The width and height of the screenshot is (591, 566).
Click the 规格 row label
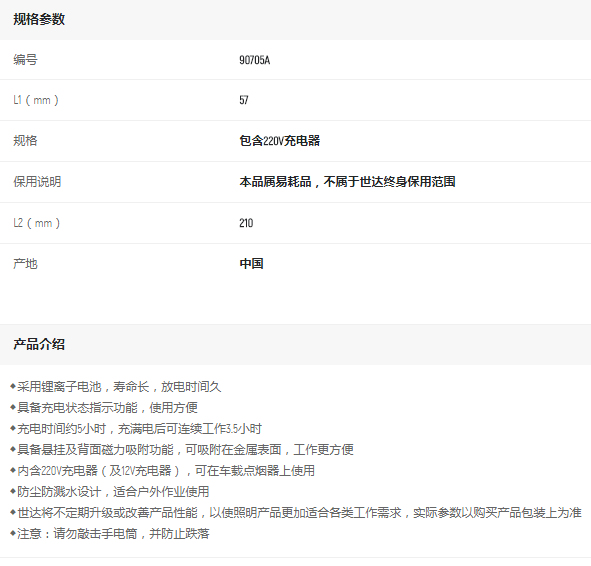coord(25,141)
